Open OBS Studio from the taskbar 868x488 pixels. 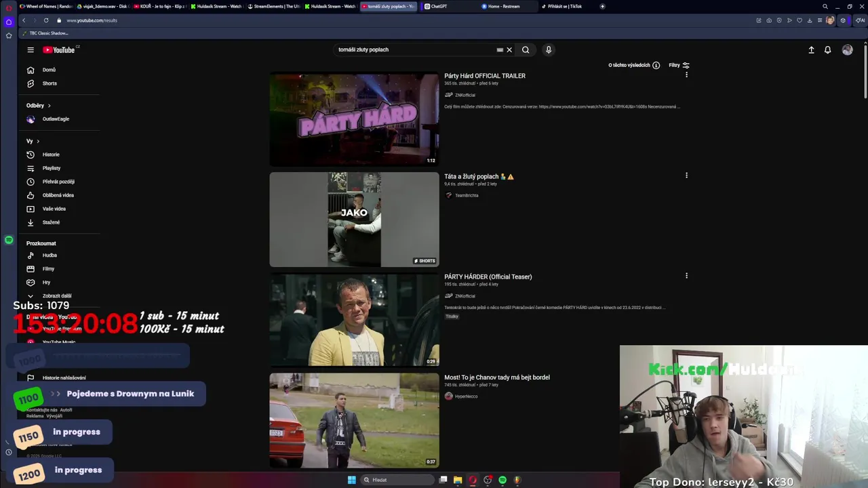tap(488, 480)
